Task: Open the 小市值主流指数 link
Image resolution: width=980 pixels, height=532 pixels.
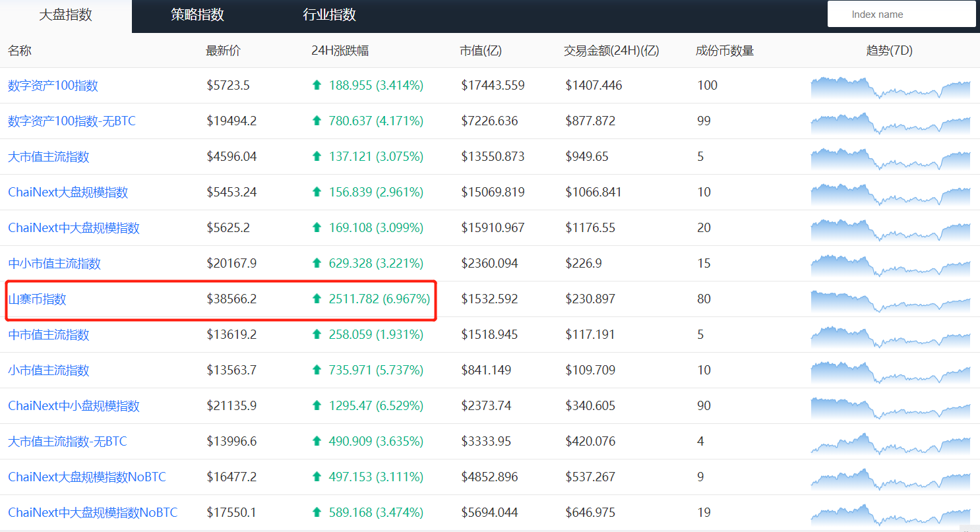Action: [48, 370]
